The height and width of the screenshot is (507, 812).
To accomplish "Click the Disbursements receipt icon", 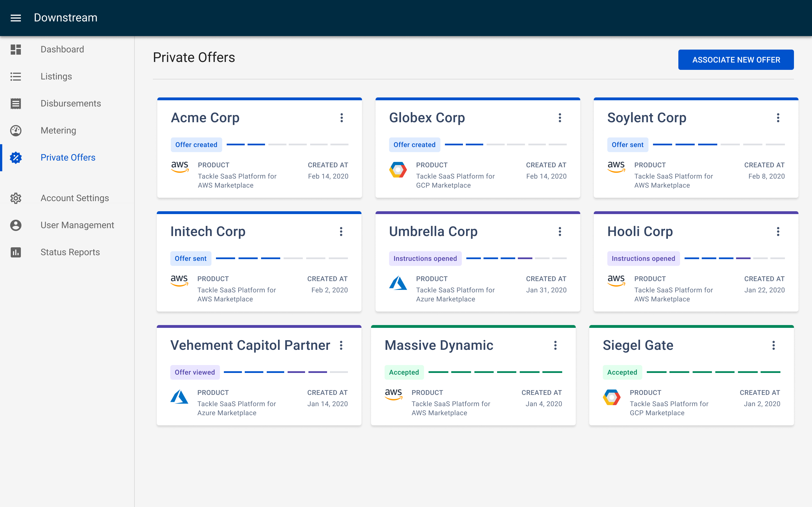I will (x=16, y=104).
